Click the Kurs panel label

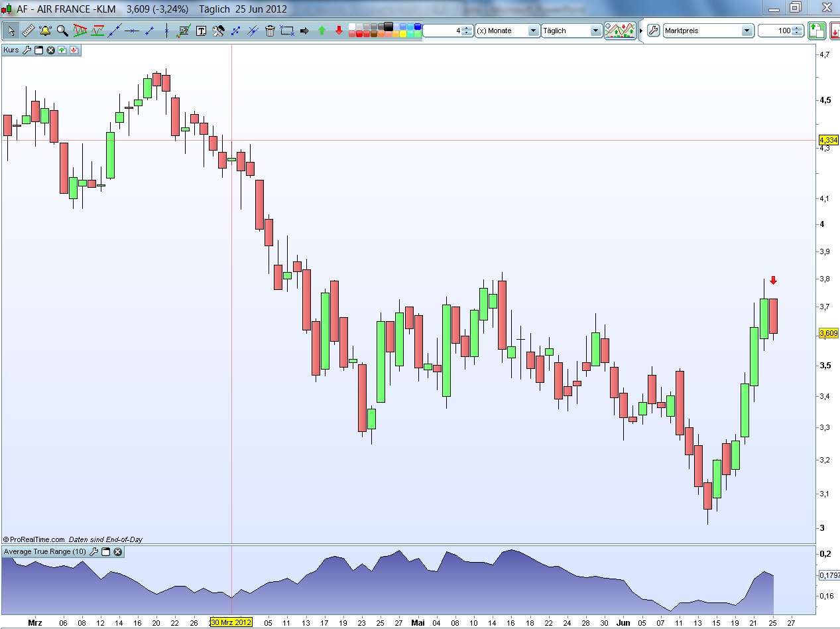(x=11, y=50)
